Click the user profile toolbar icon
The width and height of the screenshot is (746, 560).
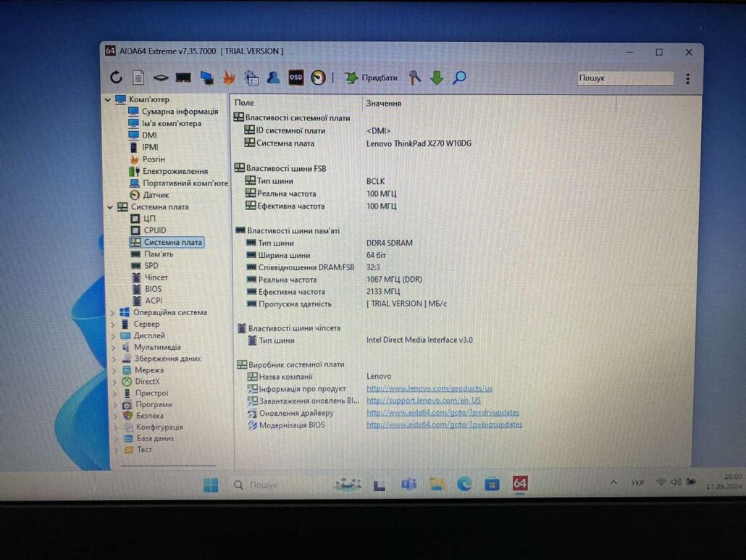tap(273, 78)
